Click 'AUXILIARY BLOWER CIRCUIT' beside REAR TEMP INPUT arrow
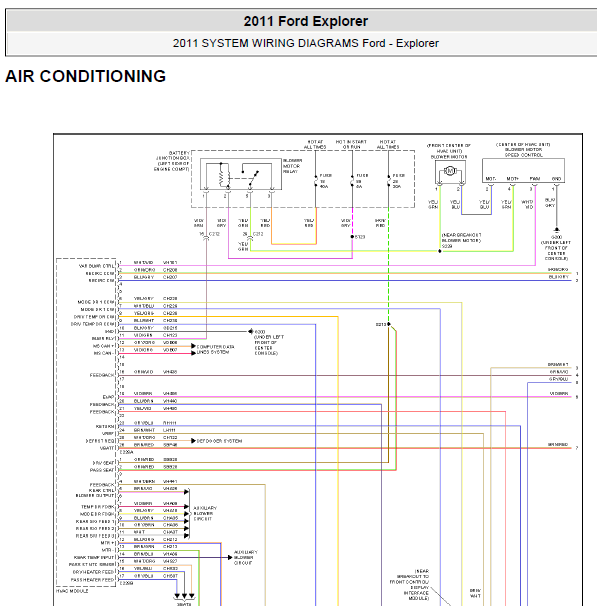Image resolution: width=597 pixels, height=606 pixels. point(246,558)
